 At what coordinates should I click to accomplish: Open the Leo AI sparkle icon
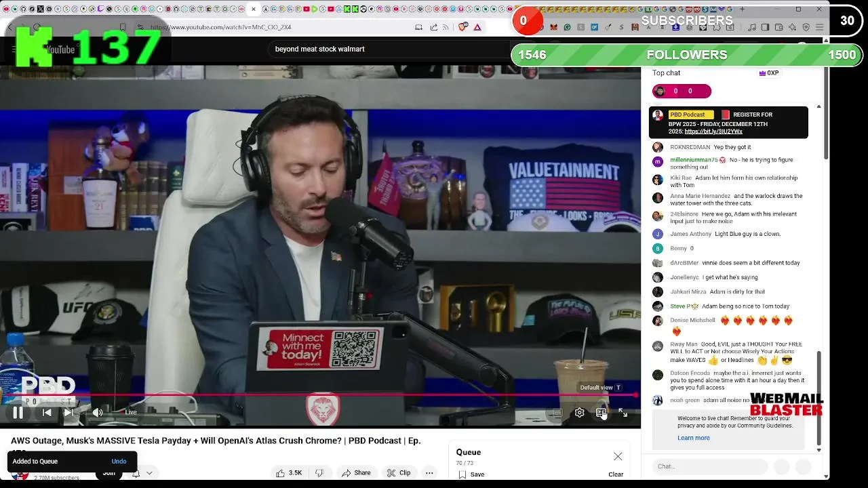pos(792,27)
